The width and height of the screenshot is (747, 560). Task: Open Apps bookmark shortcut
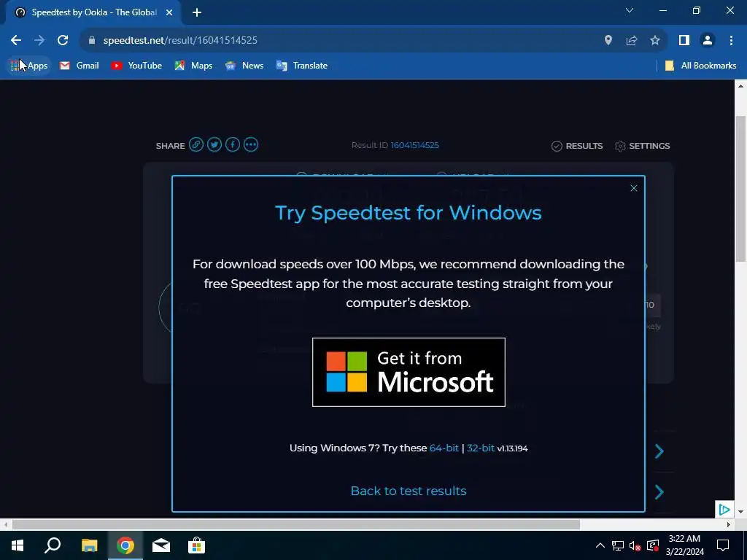tap(29, 66)
